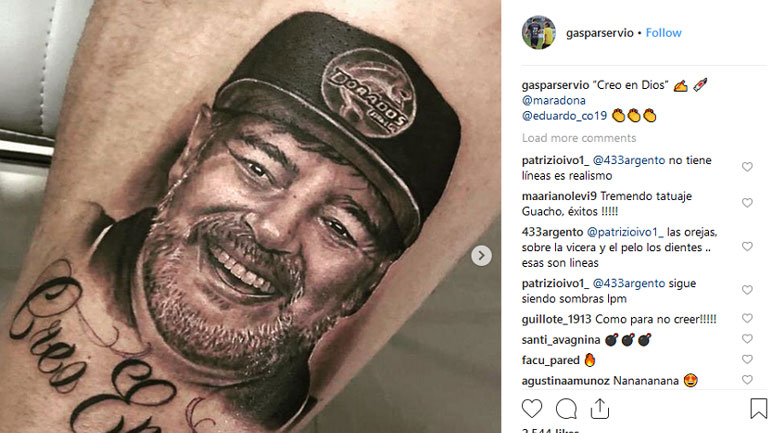Screen dimensions: 770x433
Task: Expand Load more comments
Action: pos(579,138)
